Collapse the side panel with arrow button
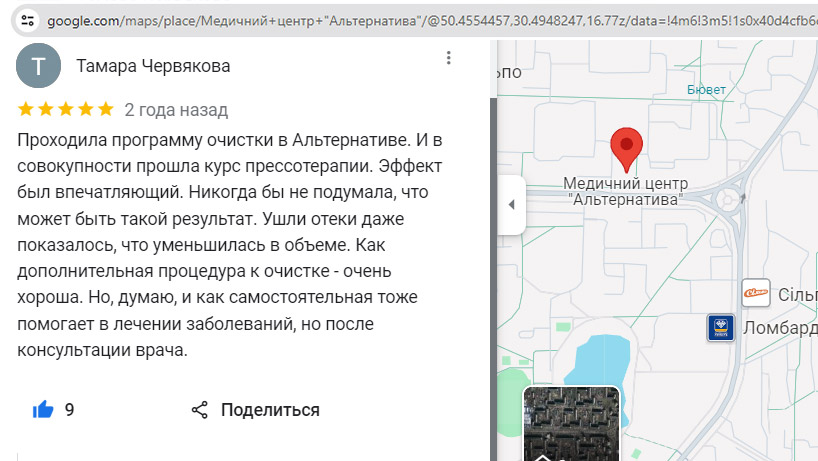Viewport: 818px width, 461px height. click(x=511, y=205)
